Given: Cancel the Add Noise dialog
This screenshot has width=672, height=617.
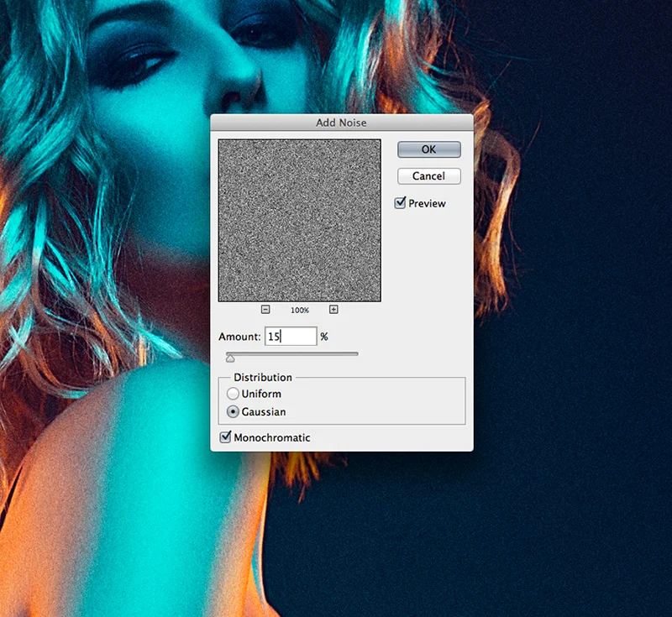Looking at the screenshot, I should tap(429, 176).
